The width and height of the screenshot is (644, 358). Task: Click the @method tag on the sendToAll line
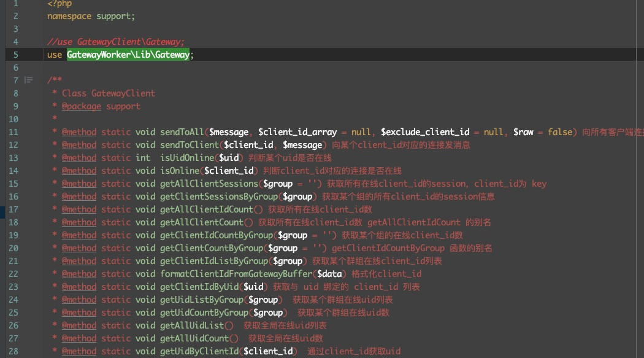coord(79,132)
